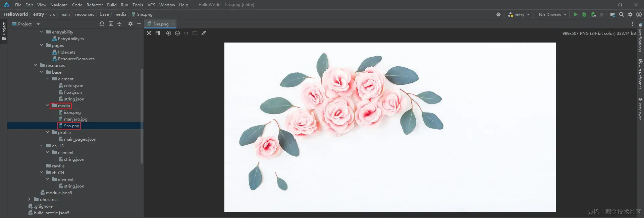Open the VCS menu
The width and height of the screenshot is (644, 218).
(x=151, y=5)
